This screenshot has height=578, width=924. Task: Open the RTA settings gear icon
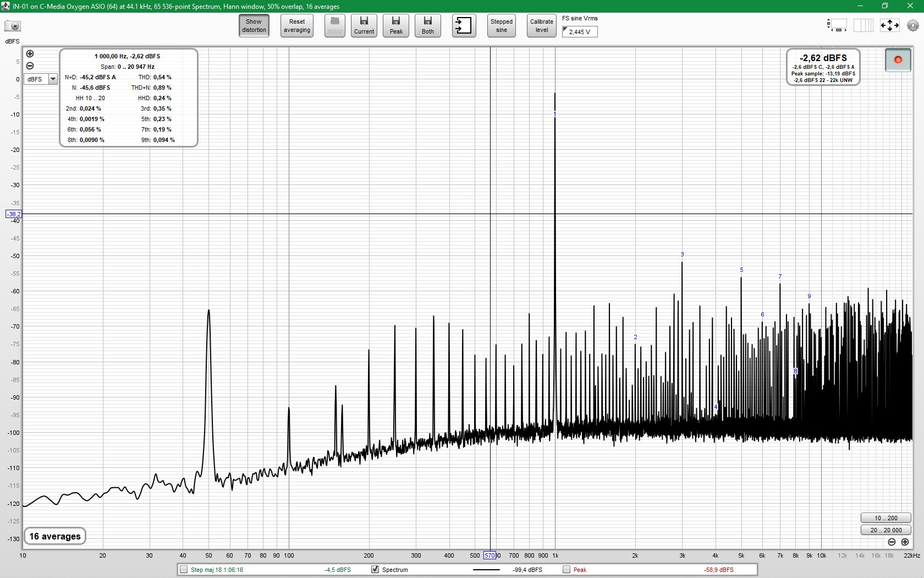(x=913, y=25)
